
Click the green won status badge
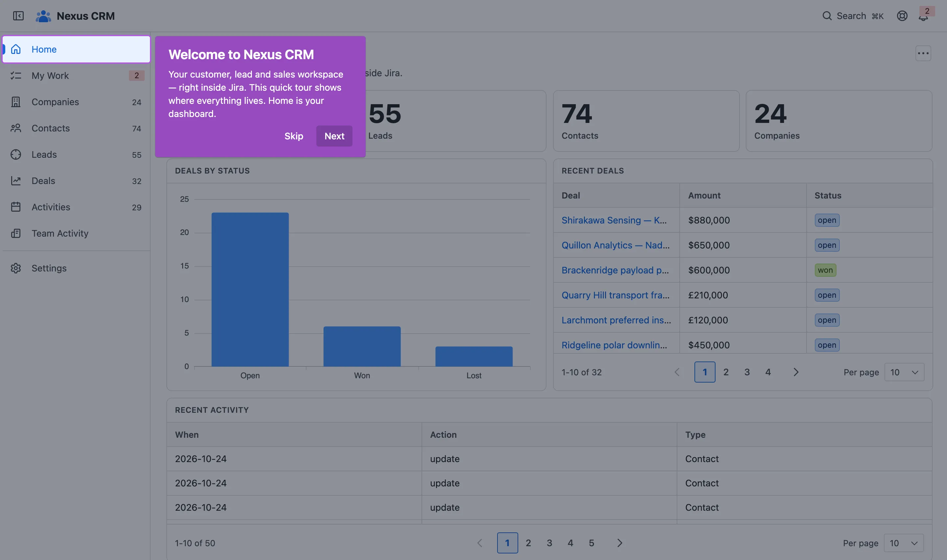coord(825,270)
